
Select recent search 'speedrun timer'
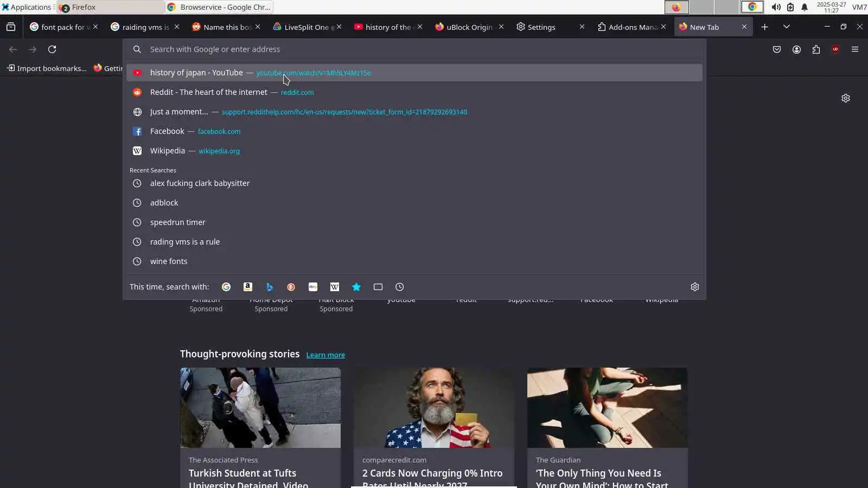(414, 222)
